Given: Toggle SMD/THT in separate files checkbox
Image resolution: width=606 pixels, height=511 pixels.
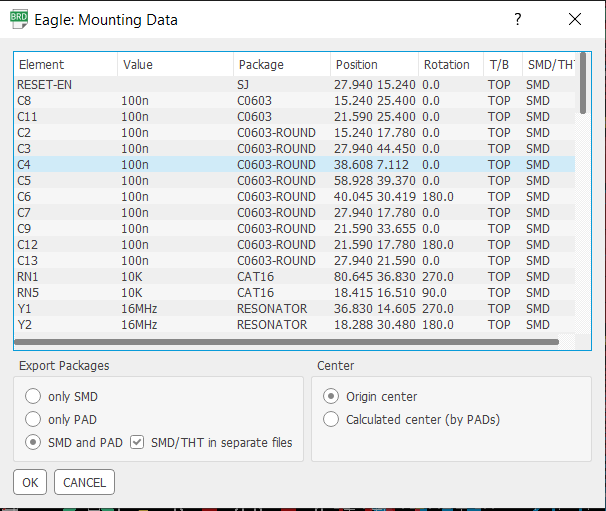Looking at the screenshot, I should [x=138, y=442].
